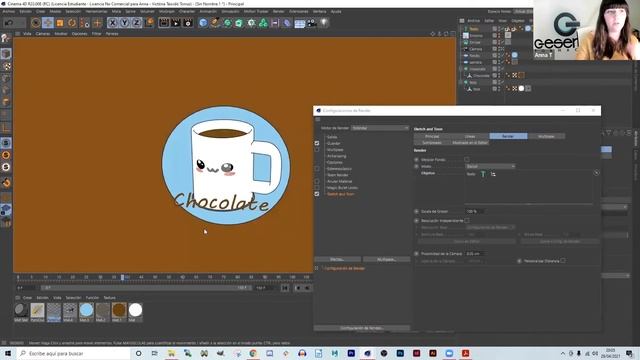Image resolution: width=640 pixels, height=360 pixels.
Task: Open Motor de Render dropdown
Action: (x=380, y=128)
